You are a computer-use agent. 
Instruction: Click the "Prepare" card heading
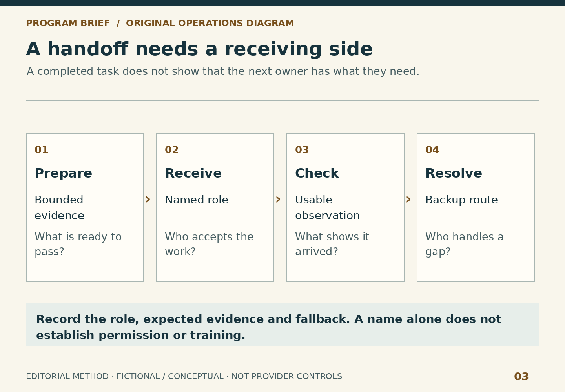point(63,173)
